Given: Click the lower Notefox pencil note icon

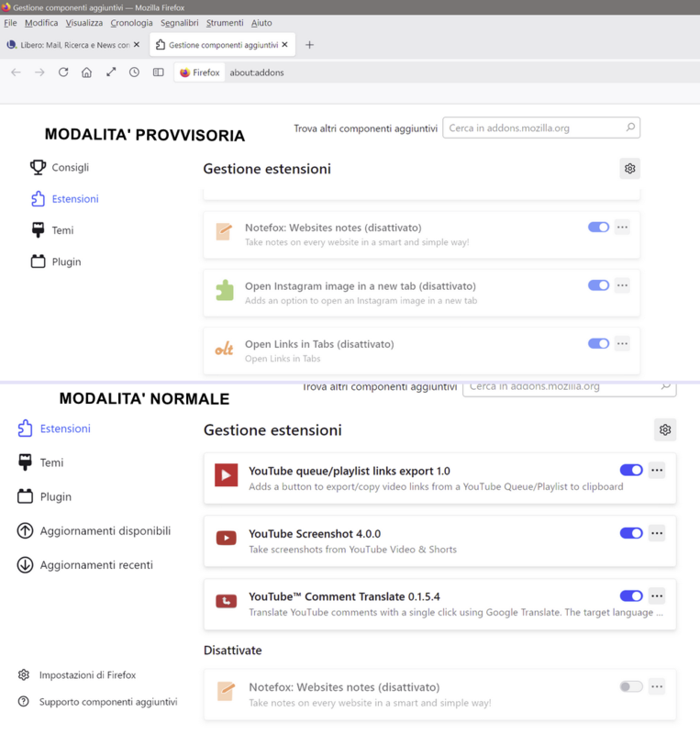Looking at the screenshot, I should [227, 692].
